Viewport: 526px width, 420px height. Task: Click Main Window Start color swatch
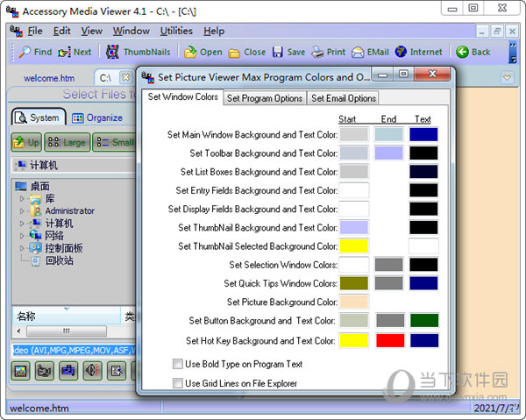[354, 134]
